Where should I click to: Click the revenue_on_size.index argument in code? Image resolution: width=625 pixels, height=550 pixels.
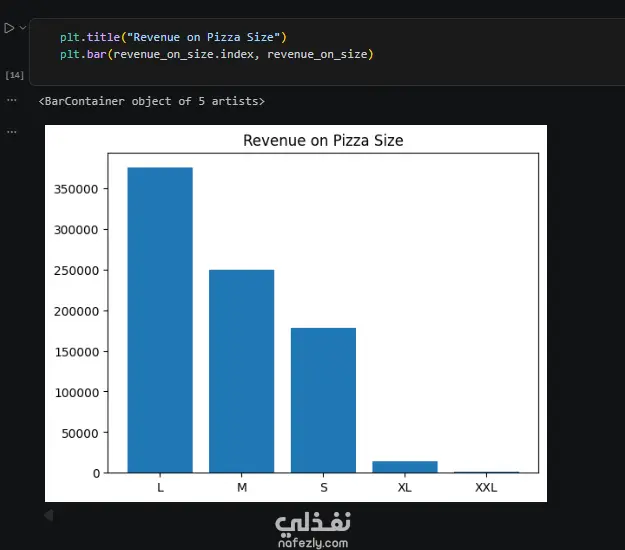pyautogui.click(x=183, y=54)
